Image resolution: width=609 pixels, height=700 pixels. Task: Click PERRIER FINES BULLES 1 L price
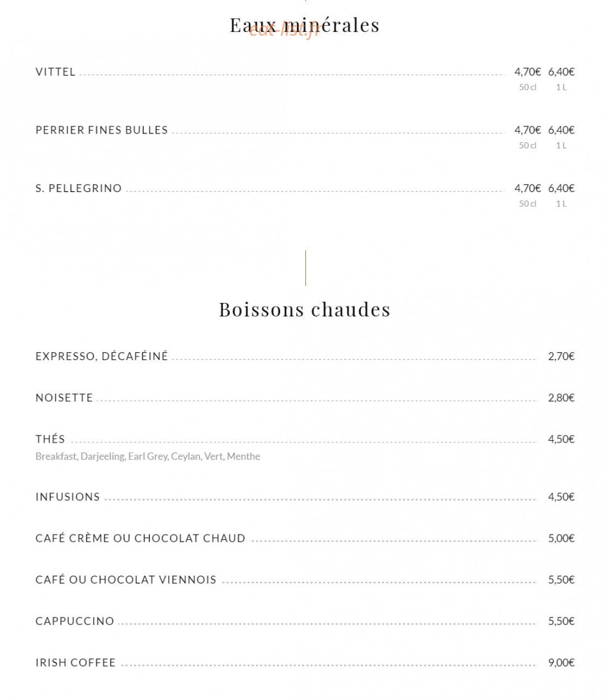pos(561,130)
